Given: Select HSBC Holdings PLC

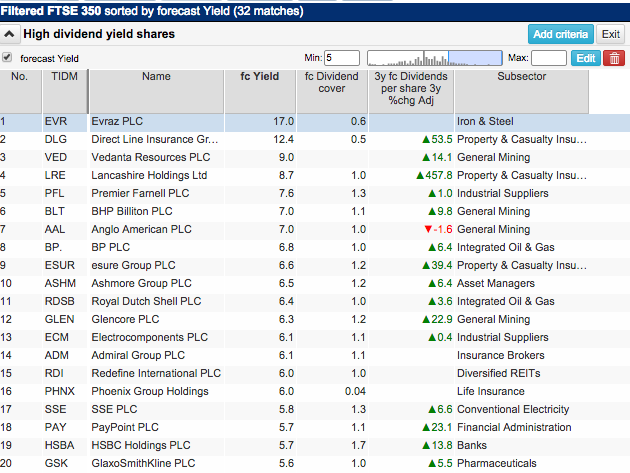Looking at the screenshot, I should (141, 446).
